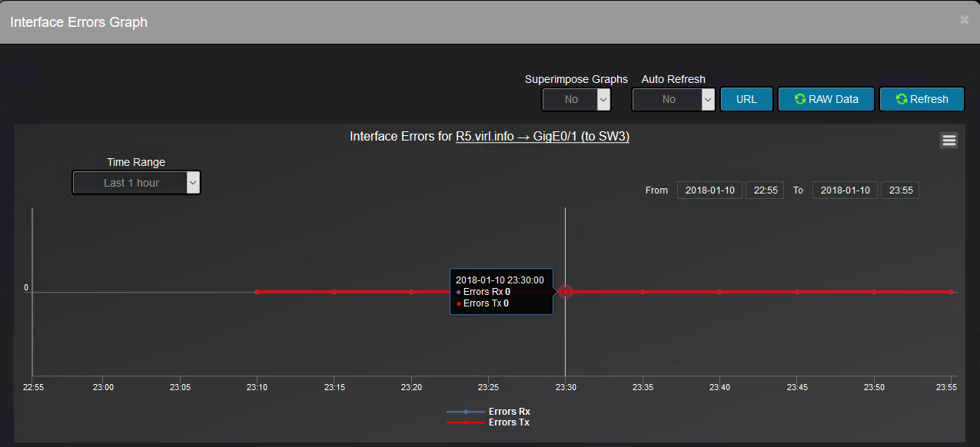Viewport: 980px width, 447px height.
Task: Click the green refresh icon on Refresh button
Action: 902,99
